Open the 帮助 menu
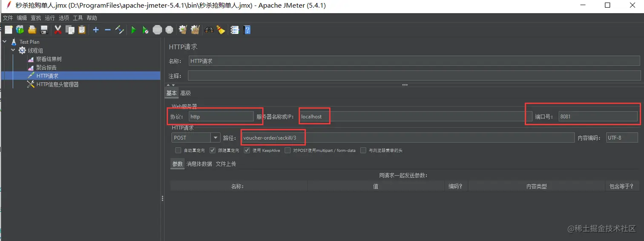This screenshot has width=644, height=241. tap(92, 18)
